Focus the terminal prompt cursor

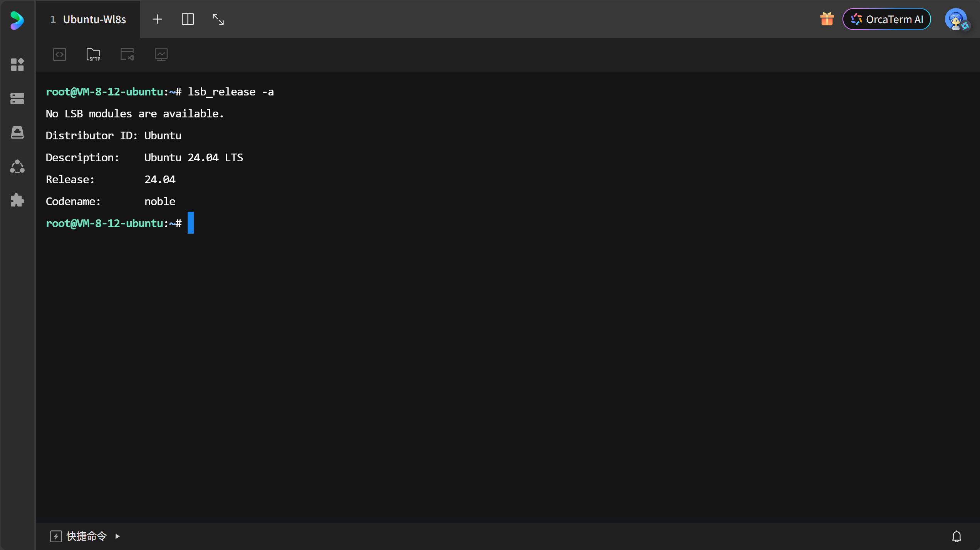(191, 223)
